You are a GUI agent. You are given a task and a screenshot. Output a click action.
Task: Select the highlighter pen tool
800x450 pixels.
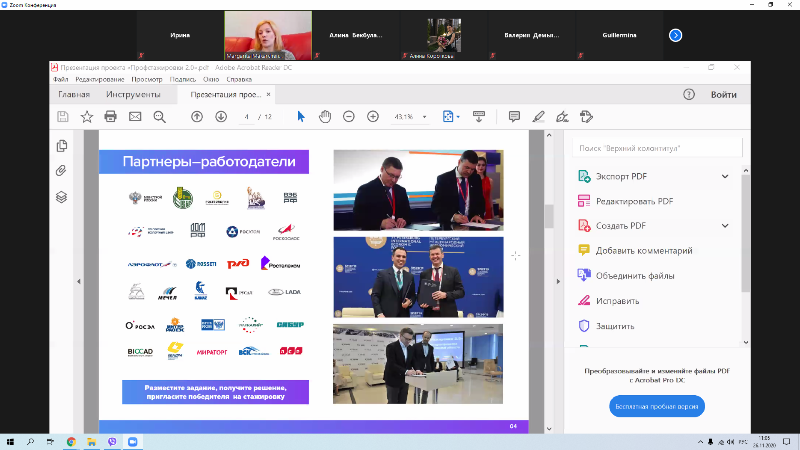click(539, 117)
